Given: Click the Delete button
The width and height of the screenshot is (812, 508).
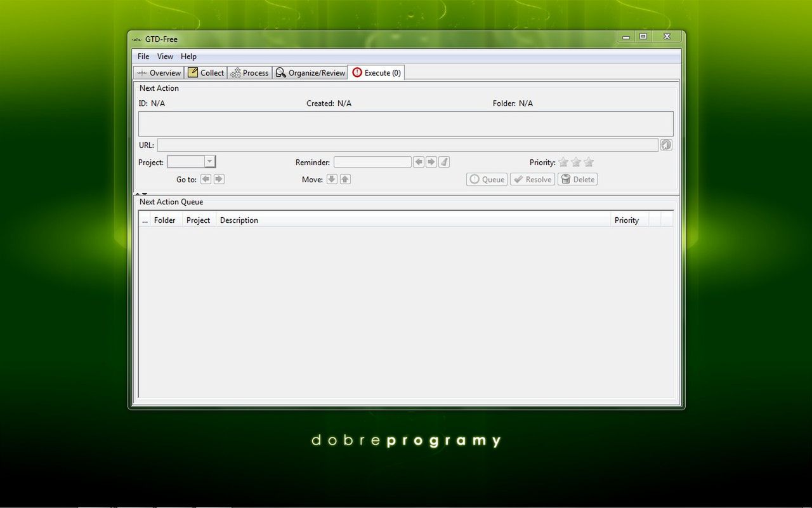Looking at the screenshot, I should 577,180.
